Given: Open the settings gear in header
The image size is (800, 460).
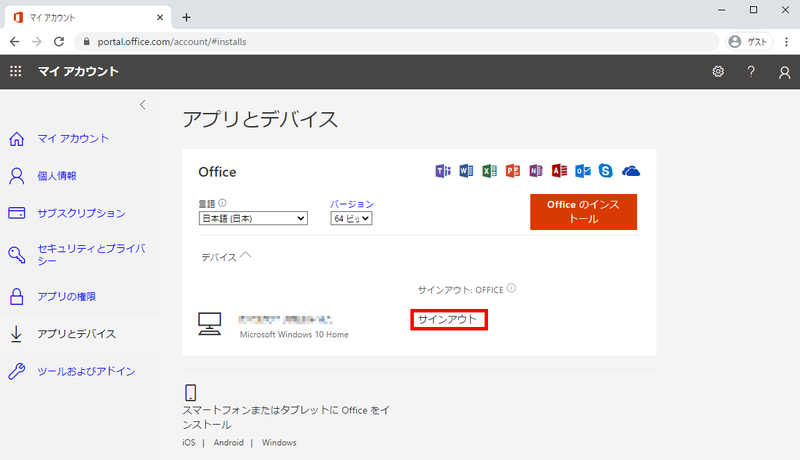Looking at the screenshot, I should [x=718, y=71].
